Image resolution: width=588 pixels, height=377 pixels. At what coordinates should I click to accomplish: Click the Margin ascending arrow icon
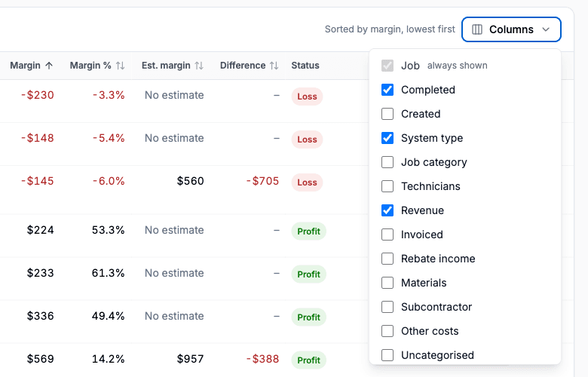[49, 66]
